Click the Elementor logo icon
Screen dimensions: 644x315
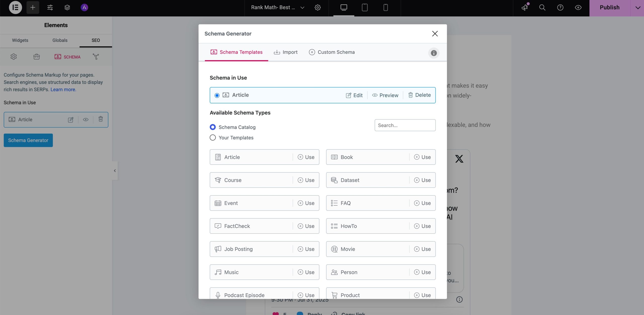pyautogui.click(x=15, y=8)
